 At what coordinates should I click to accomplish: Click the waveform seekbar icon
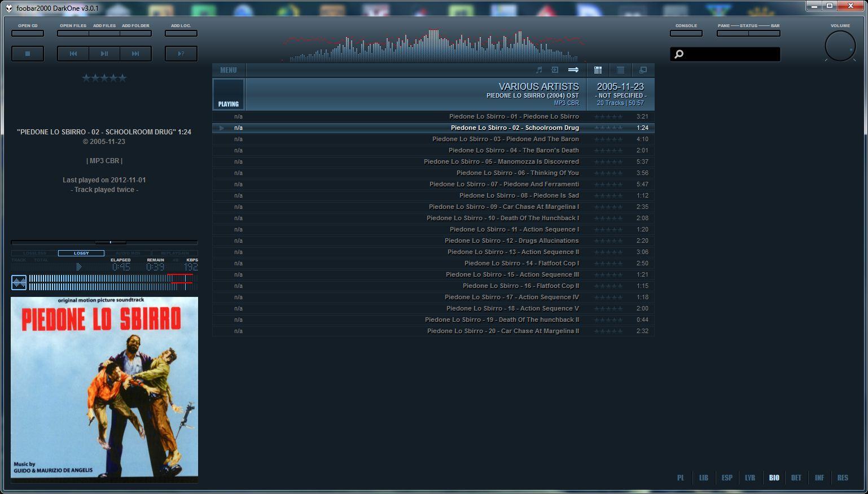coord(19,282)
